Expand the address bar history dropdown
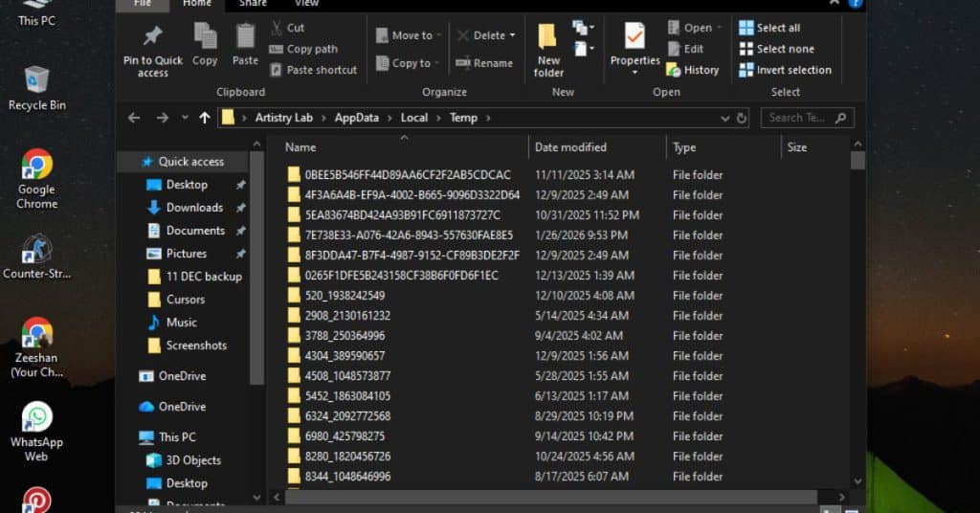Image resolution: width=980 pixels, height=513 pixels. [724, 118]
